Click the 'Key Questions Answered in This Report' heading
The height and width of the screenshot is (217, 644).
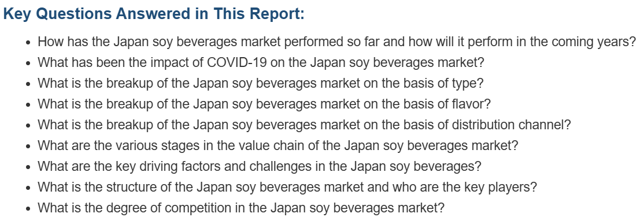[x=154, y=14]
